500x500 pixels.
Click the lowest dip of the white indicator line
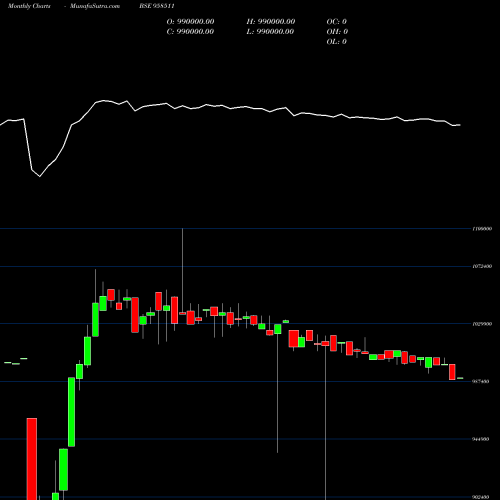point(40,176)
